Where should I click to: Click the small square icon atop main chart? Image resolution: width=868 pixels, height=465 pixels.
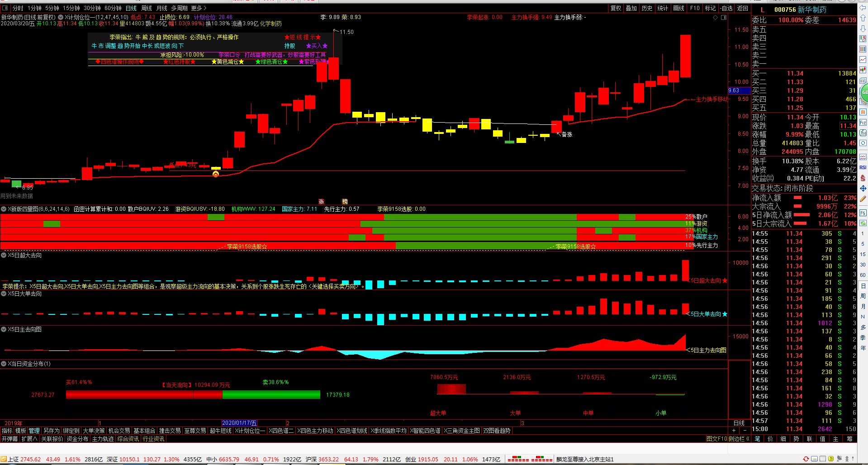pyautogui.click(x=724, y=17)
